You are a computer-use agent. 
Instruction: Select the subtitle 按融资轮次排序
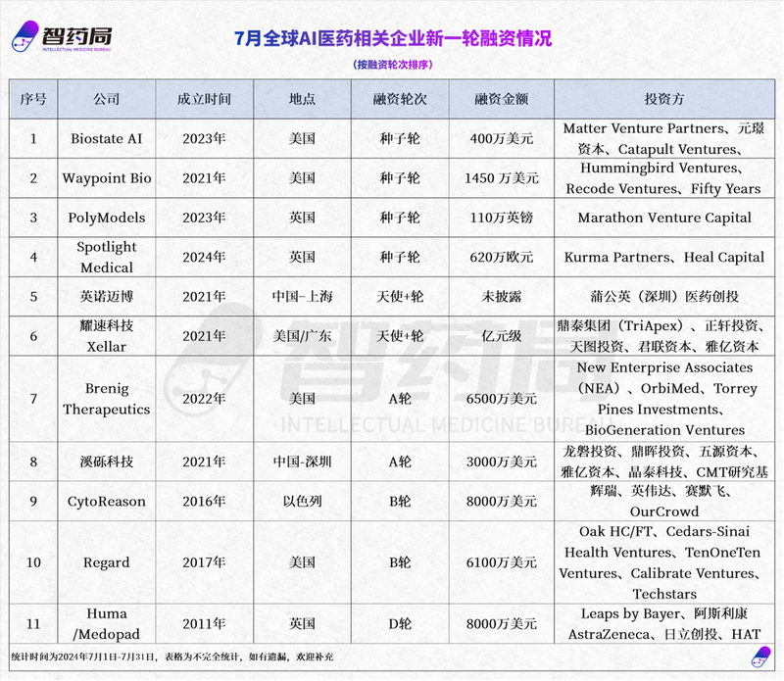click(393, 65)
